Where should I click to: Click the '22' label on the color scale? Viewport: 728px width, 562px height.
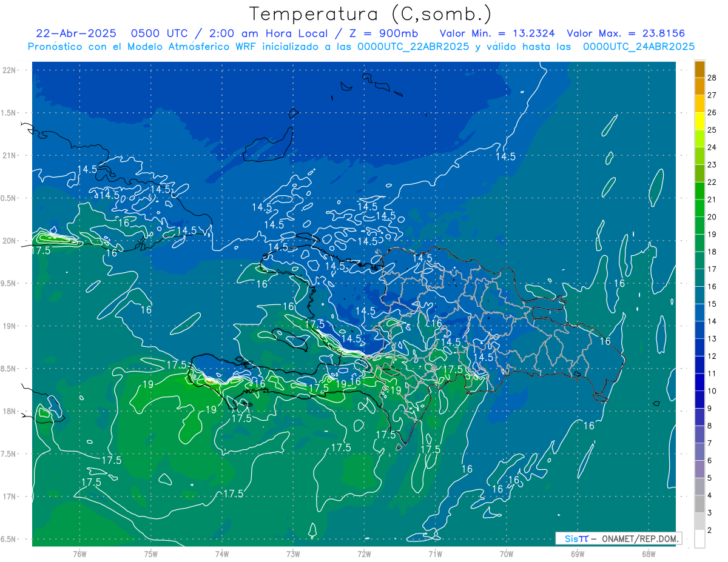712,182
